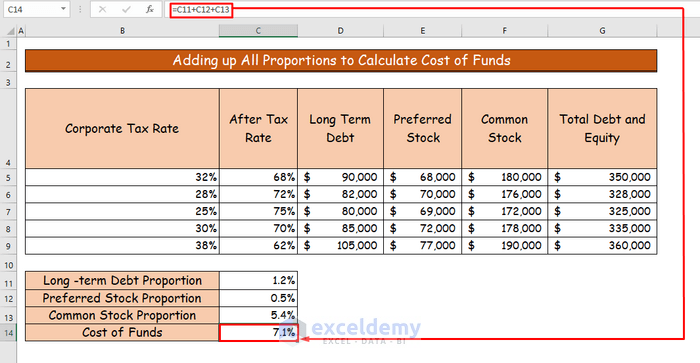Click the $335,000 total cell
The height and width of the screenshot is (363, 700).
click(602, 229)
